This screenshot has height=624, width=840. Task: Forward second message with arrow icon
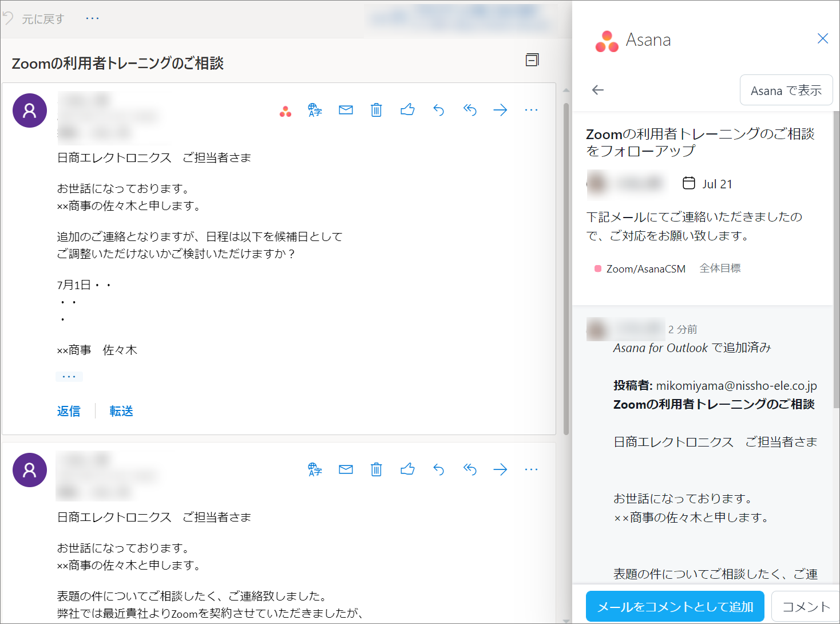point(500,469)
